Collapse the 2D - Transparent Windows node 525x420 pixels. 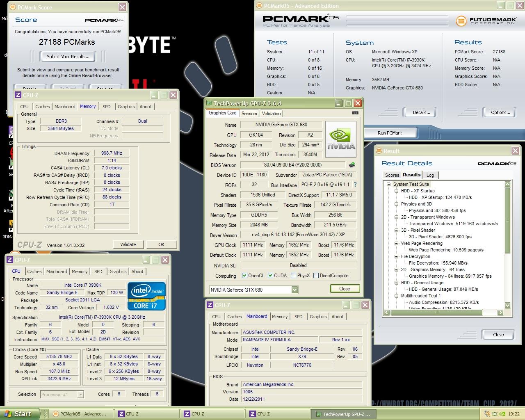click(396, 217)
